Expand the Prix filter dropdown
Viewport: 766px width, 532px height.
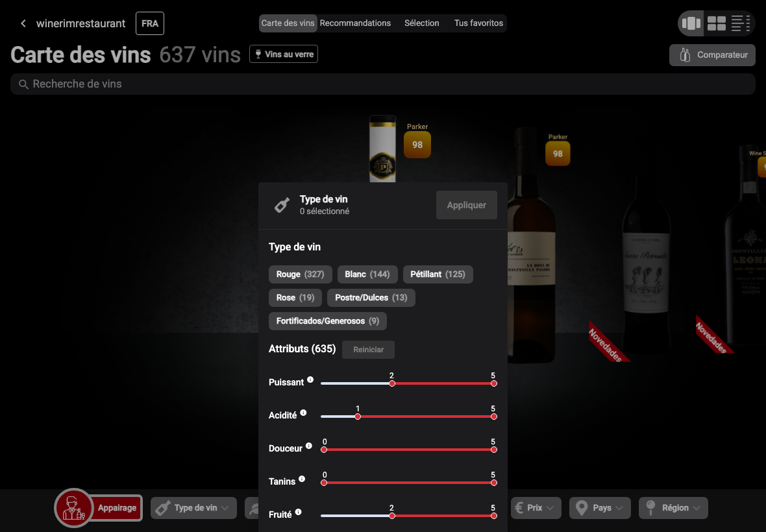click(536, 508)
